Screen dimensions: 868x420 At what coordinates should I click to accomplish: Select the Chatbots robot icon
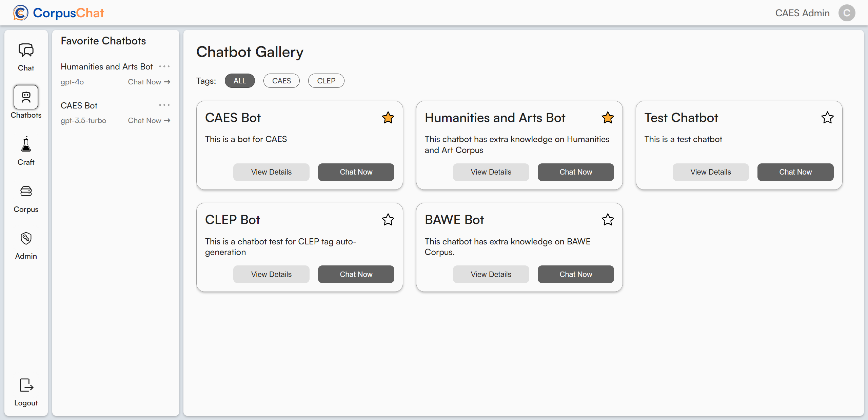(26, 97)
